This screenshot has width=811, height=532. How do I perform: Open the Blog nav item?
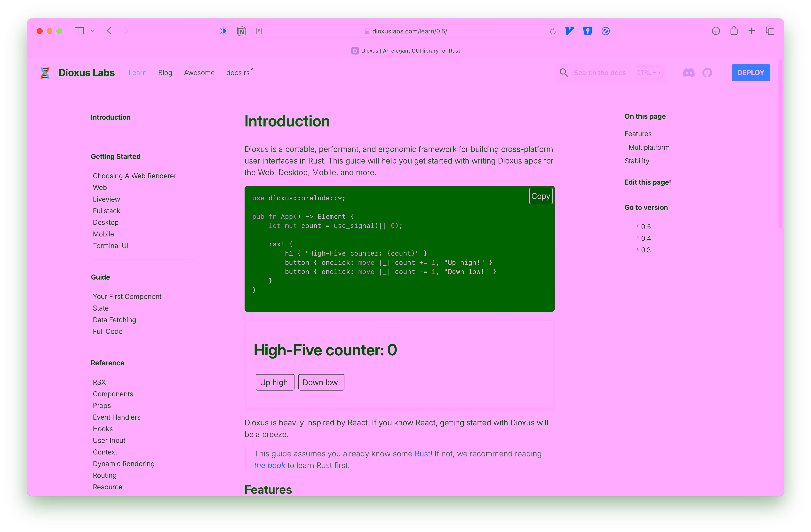(165, 72)
